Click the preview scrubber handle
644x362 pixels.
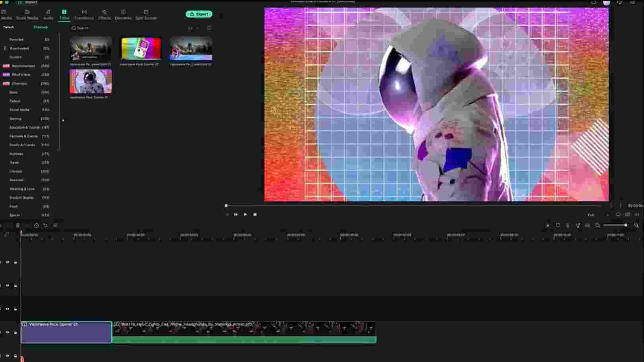click(226, 205)
